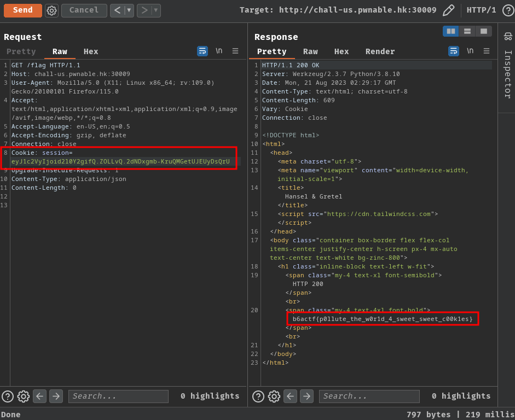Open Request search settings gear
515x420 pixels.
(24, 396)
